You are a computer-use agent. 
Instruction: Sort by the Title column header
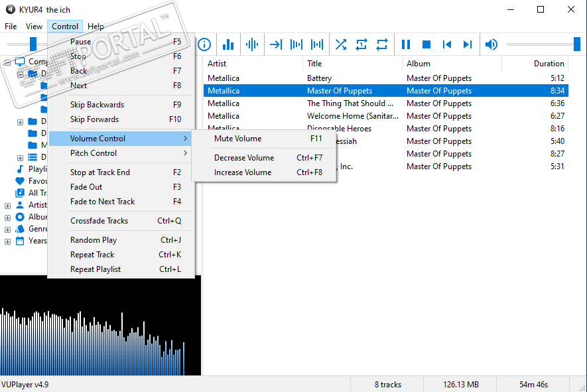(x=352, y=64)
